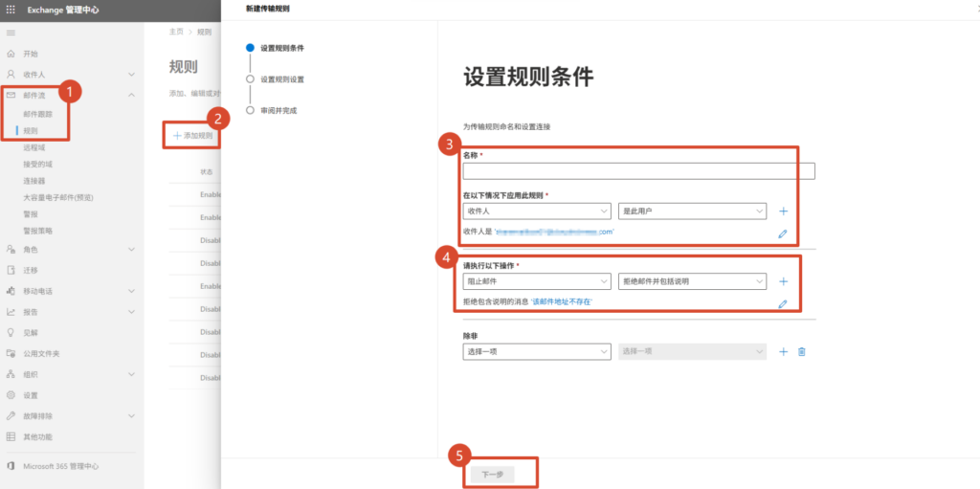Click the app launcher waffle icon

click(11, 11)
